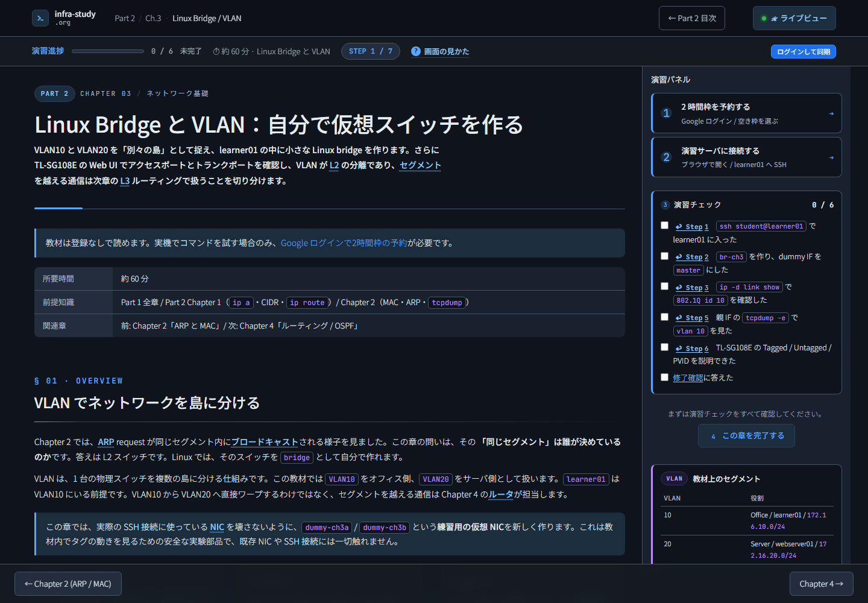Click the Step 1 link in 演習チェック
The width and height of the screenshot is (868, 603).
(x=692, y=227)
